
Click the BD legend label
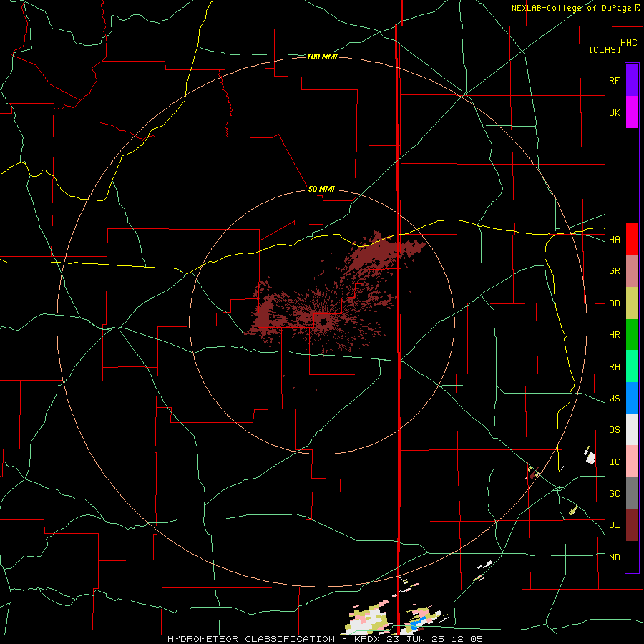pos(614,303)
